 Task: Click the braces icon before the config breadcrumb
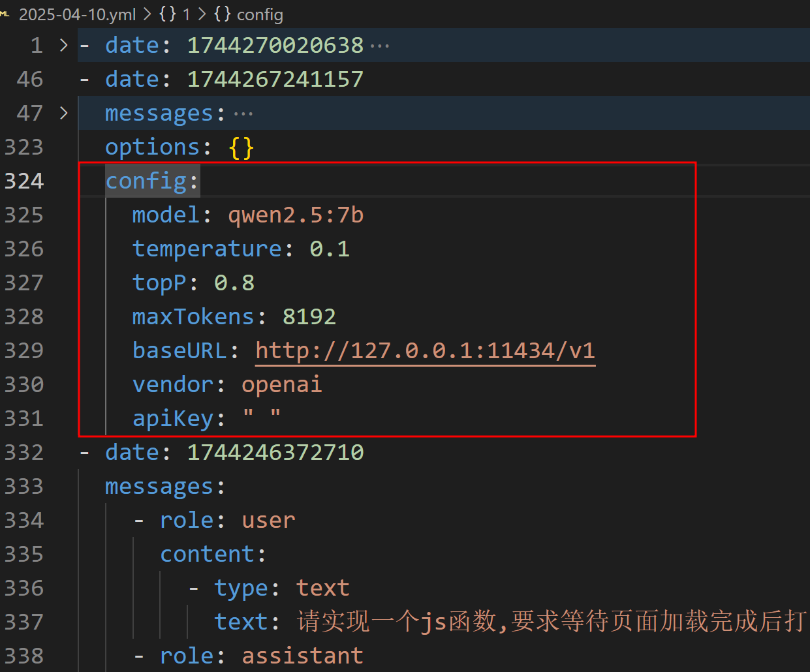pyautogui.click(x=223, y=14)
